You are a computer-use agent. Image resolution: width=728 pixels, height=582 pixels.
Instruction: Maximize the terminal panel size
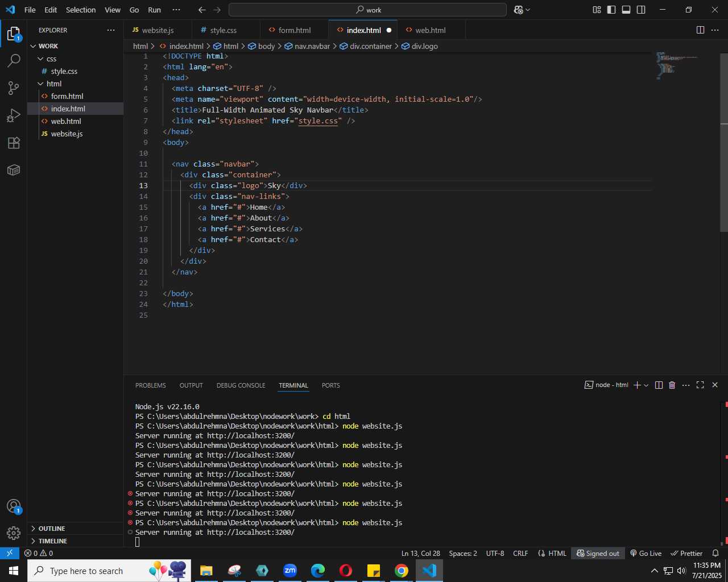700,385
